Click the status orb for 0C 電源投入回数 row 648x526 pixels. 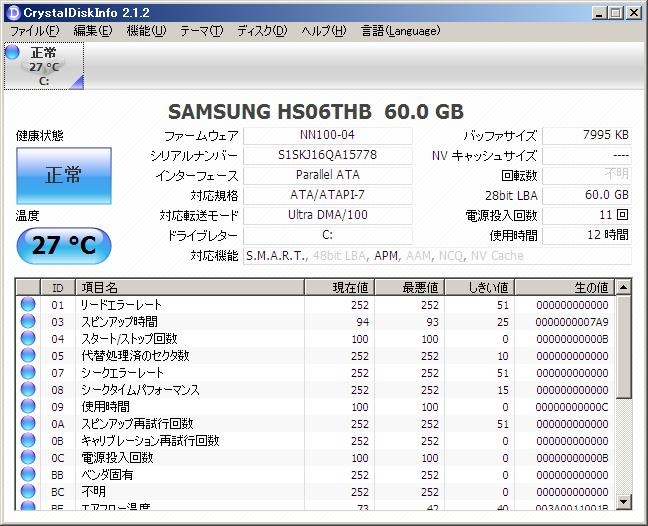coord(28,457)
